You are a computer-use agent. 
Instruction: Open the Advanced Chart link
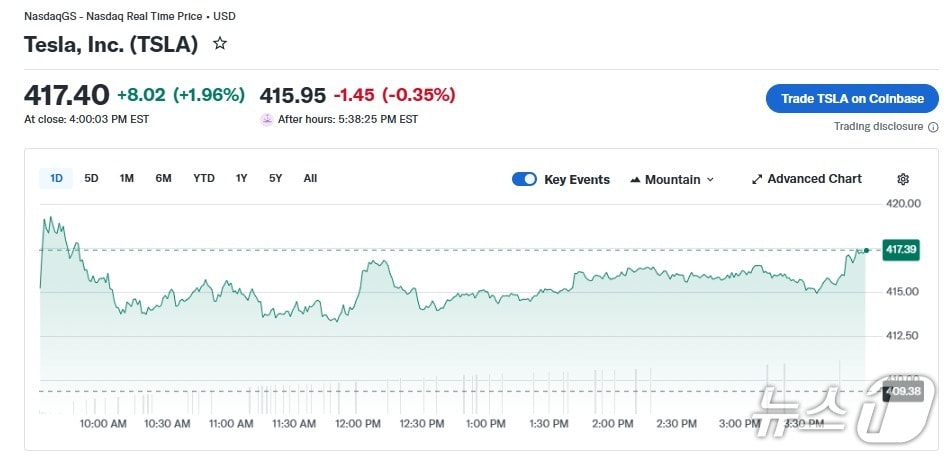click(x=814, y=179)
